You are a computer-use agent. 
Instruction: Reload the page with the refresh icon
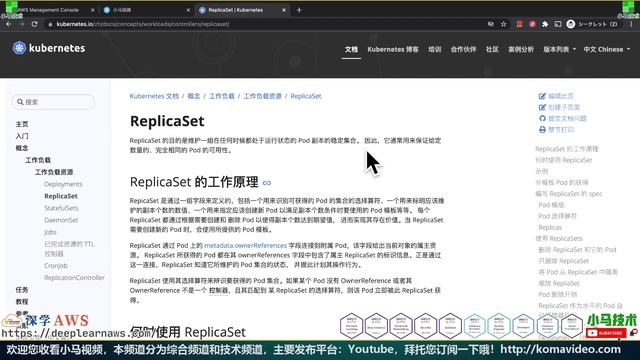coord(35,24)
